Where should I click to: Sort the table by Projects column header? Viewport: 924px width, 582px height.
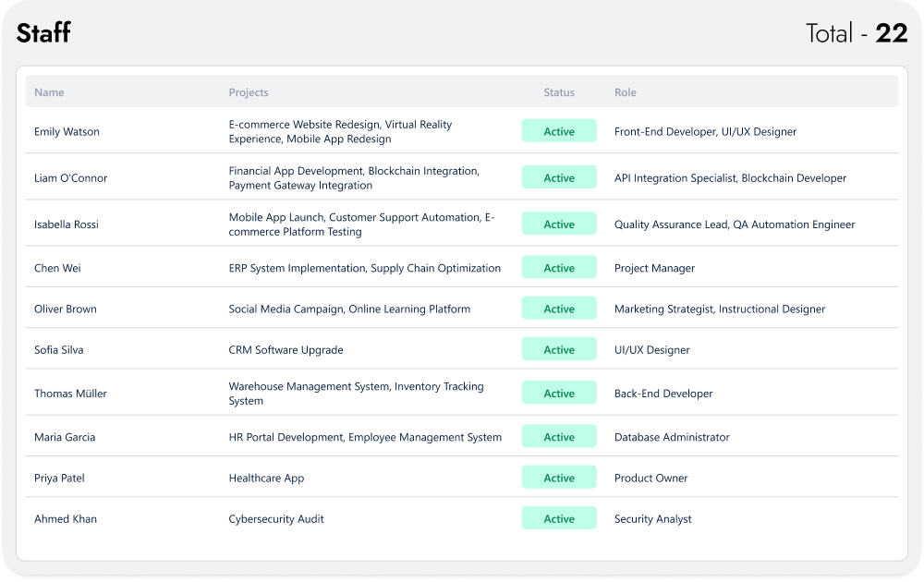[x=247, y=92]
